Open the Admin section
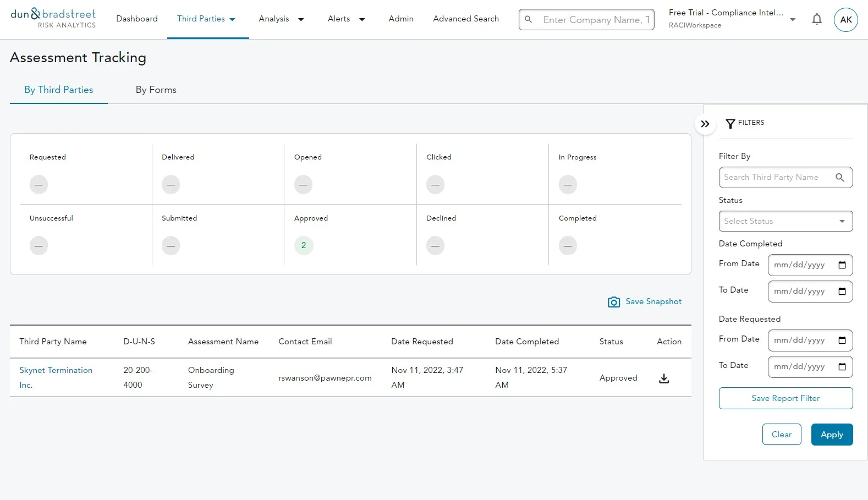This screenshot has width=868, height=500. [x=401, y=19]
